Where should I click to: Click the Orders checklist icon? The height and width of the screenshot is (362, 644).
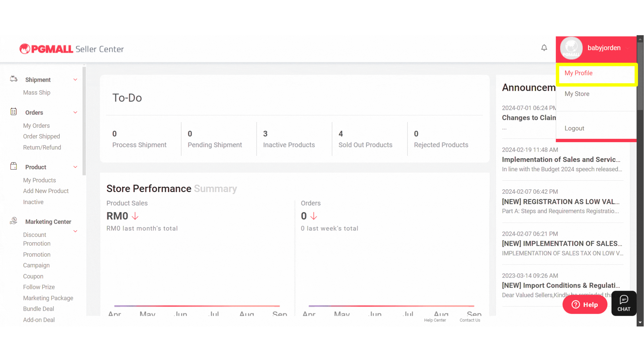coord(14,112)
